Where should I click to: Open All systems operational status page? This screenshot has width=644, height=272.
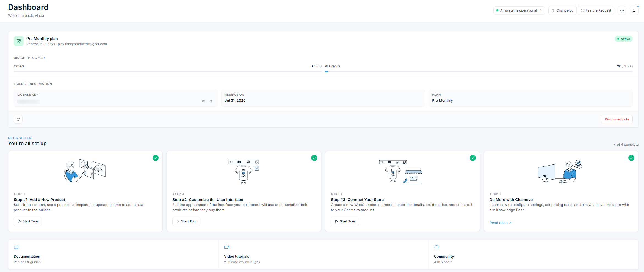tap(519, 10)
